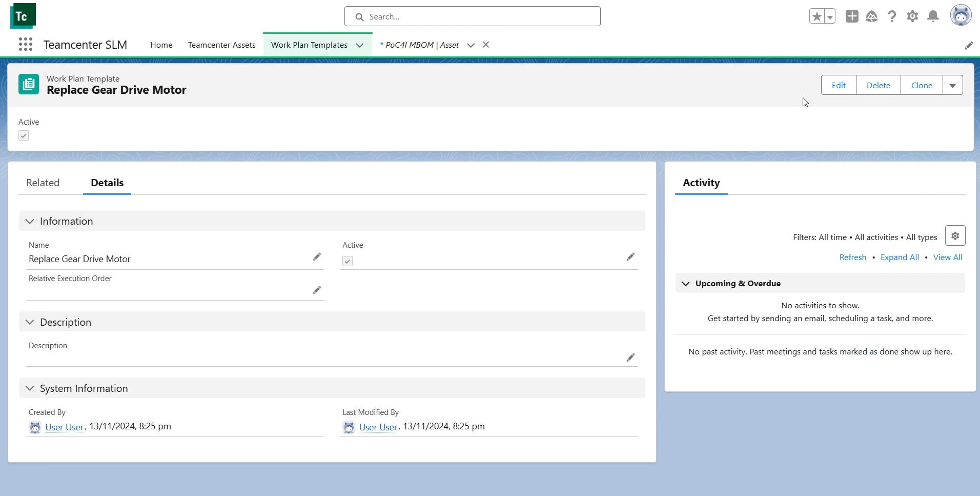Open the Trailhead mountain icon
The image size is (980, 496).
(872, 16)
